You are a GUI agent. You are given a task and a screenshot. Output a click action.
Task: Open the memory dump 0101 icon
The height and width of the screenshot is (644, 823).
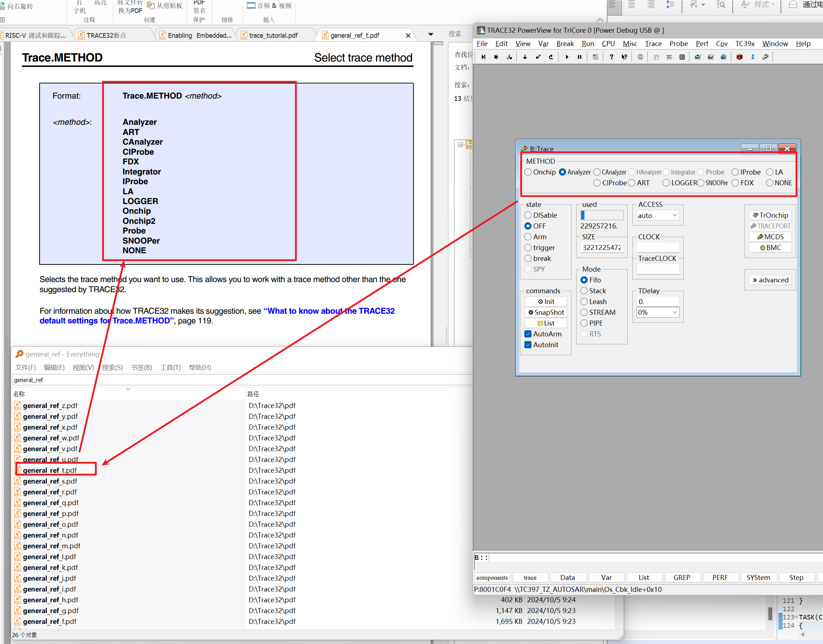(x=669, y=57)
